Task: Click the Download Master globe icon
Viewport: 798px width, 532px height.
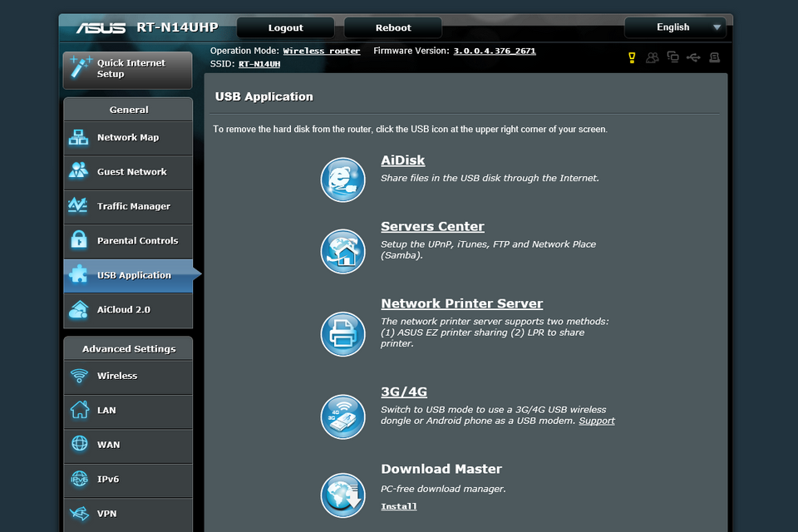Action: coord(342,495)
